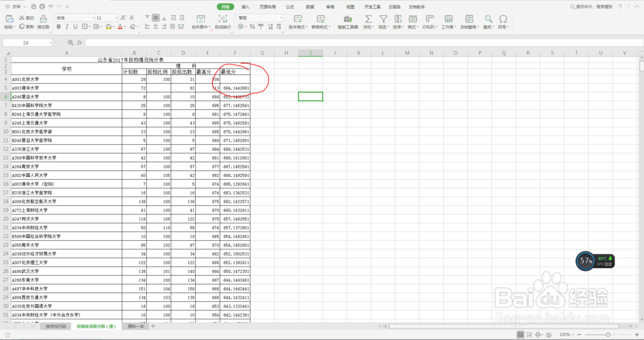
Task: Expand the borders dropdown arrow
Action: [x=89, y=27]
